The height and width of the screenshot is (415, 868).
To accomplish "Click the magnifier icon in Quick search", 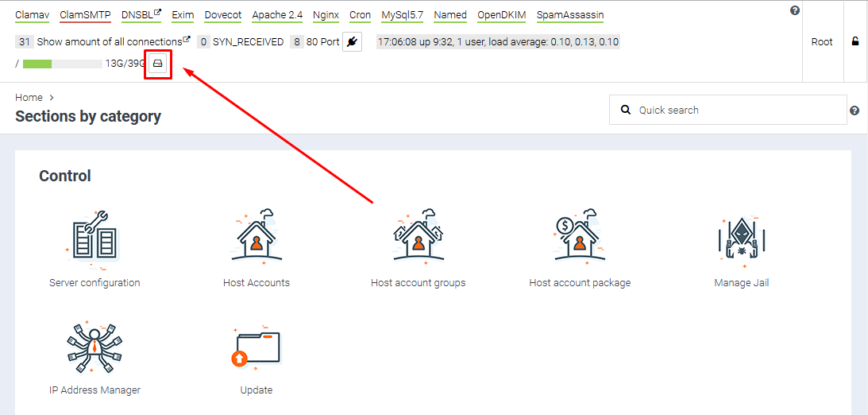I will 626,110.
